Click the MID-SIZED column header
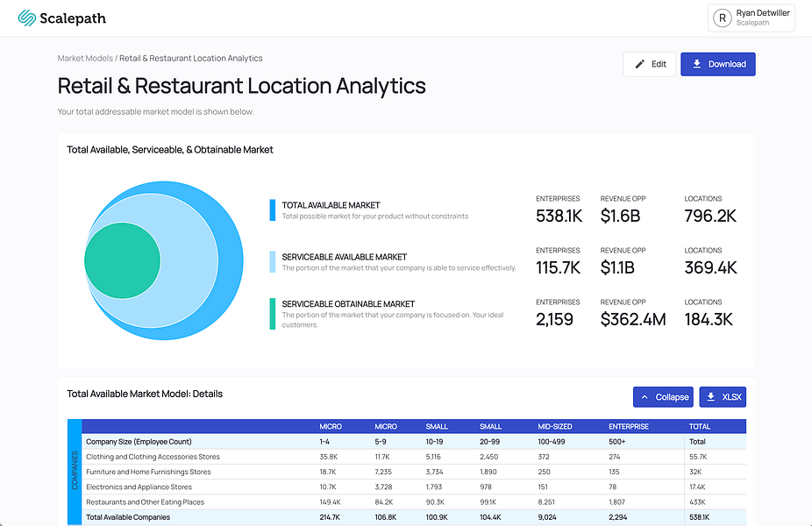The width and height of the screenshot is (812, 526). coord(554,427)
